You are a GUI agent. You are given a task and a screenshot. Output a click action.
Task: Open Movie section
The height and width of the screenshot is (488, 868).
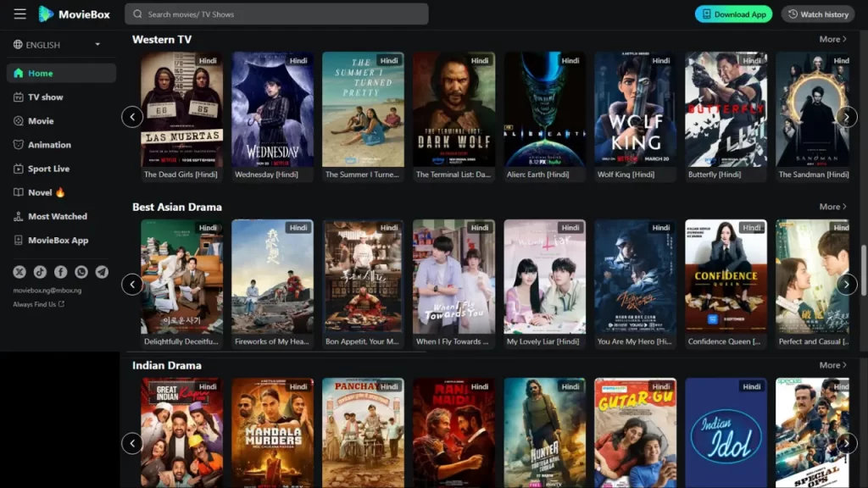61,120
